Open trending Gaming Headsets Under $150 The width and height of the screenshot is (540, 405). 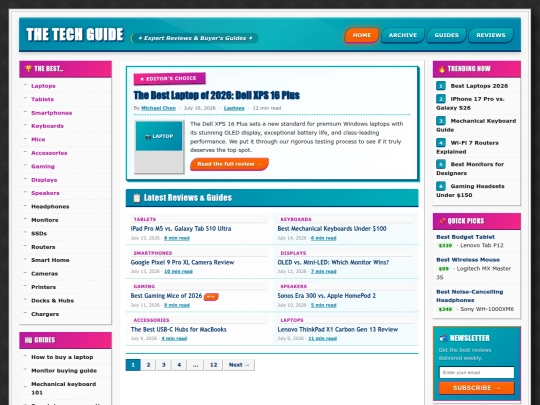coord(470,190)
